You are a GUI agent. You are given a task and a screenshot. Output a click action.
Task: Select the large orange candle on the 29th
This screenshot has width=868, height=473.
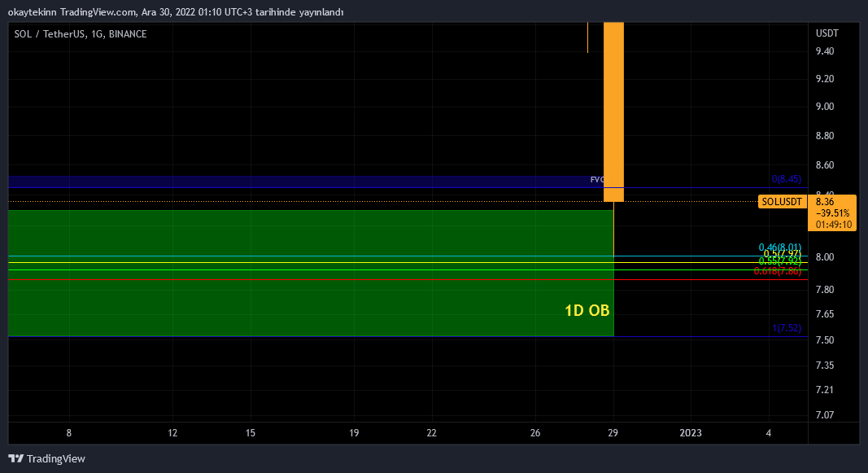tap(613, 111)
